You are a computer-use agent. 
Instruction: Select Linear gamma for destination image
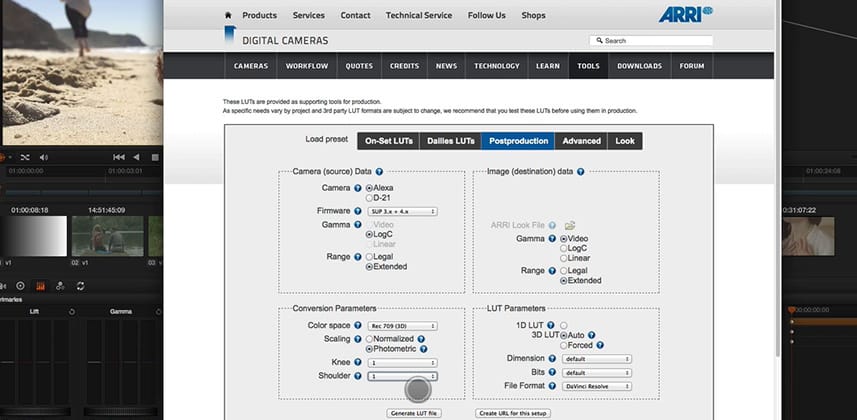click(563, 258)
